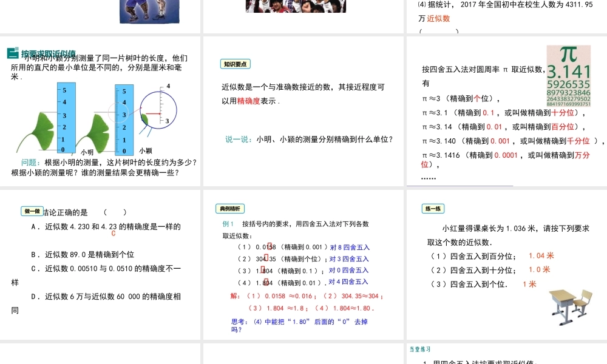Select option D about 6万 and 60 000
607x364 pixels.
click(96, 303)
